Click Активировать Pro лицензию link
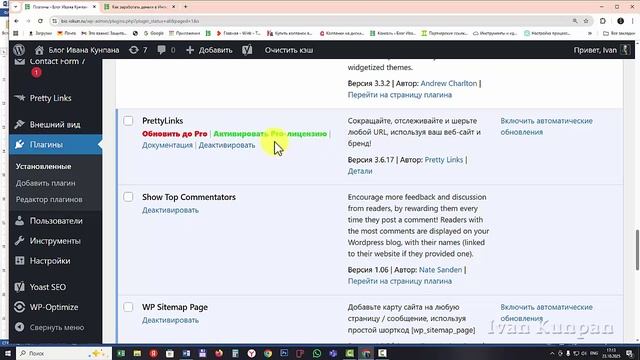 [270, 133]
